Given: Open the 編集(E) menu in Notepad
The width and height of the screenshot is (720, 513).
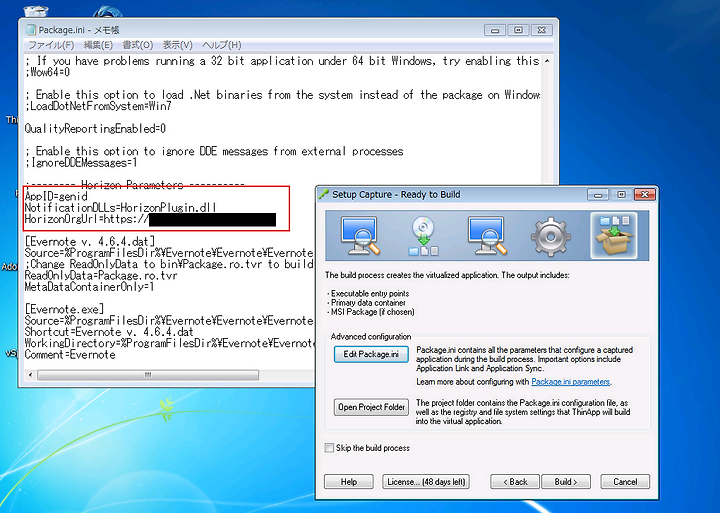Looking at the screenshot, I should pos(98,45).
